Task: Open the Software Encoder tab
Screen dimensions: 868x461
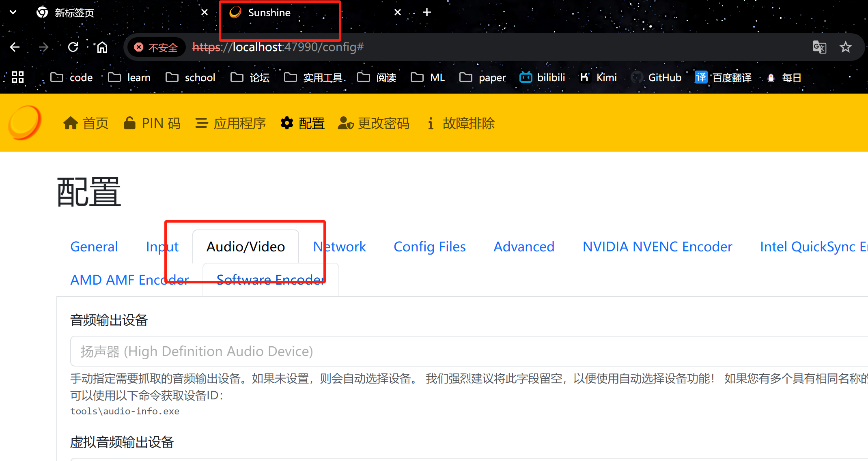Action: click(x=271, y=280)
